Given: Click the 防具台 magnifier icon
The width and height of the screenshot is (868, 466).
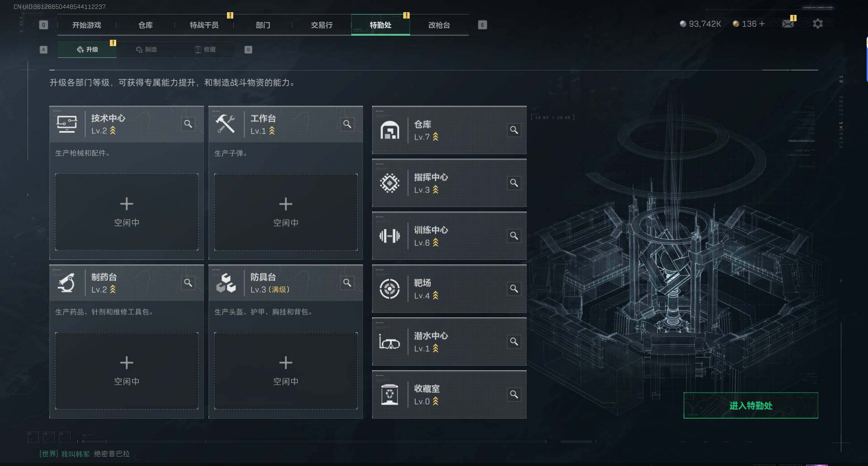Looking at the screenshot, I should 347,282.
